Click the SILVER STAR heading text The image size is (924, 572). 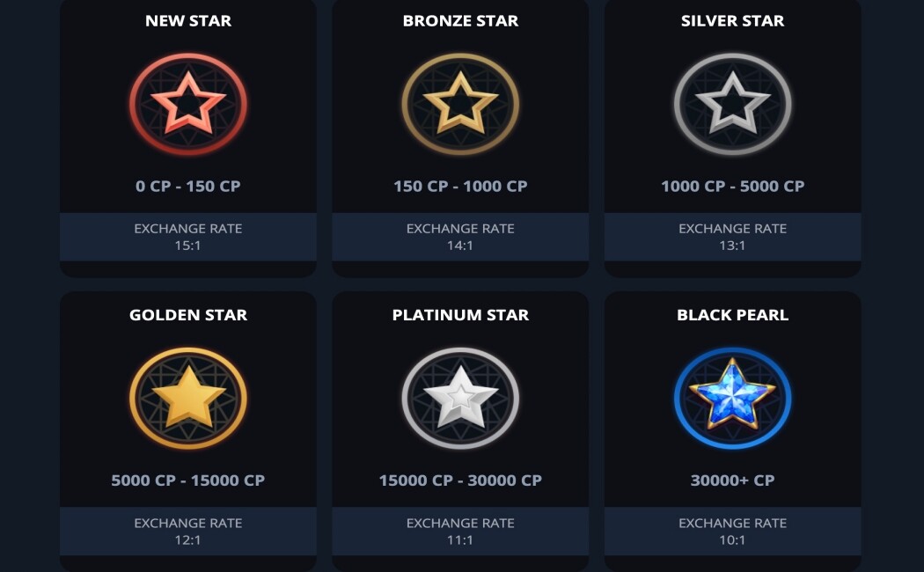732,21
